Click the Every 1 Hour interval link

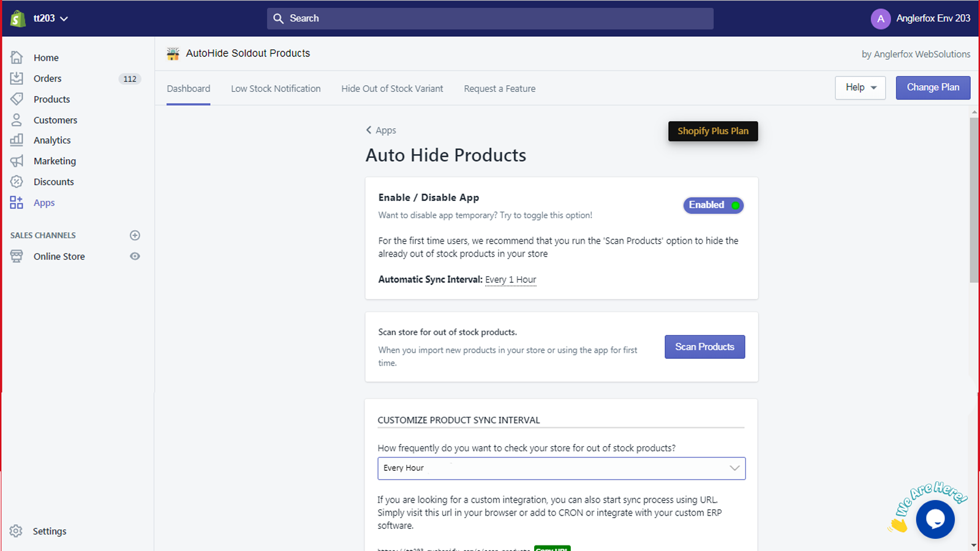pos(511,280)
